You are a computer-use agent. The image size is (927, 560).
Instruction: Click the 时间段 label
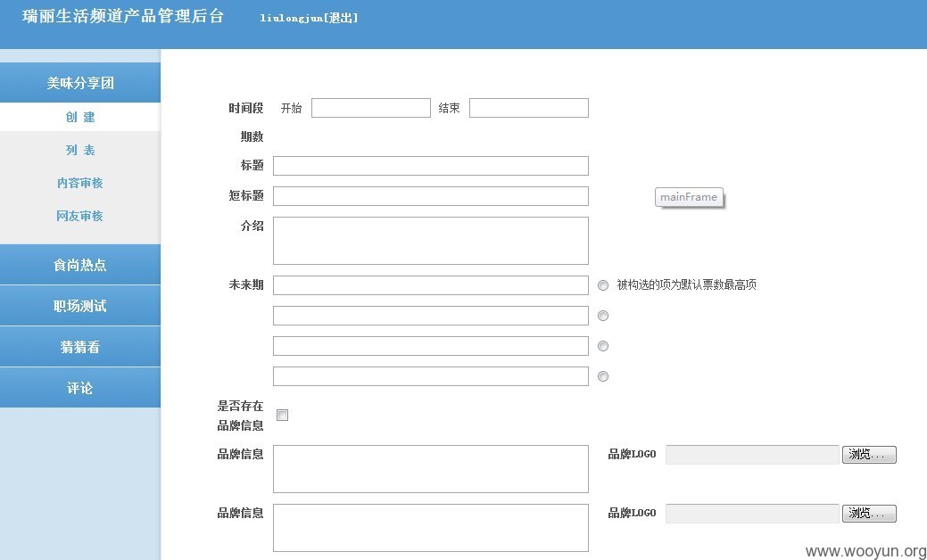click(x=246, y=108)
